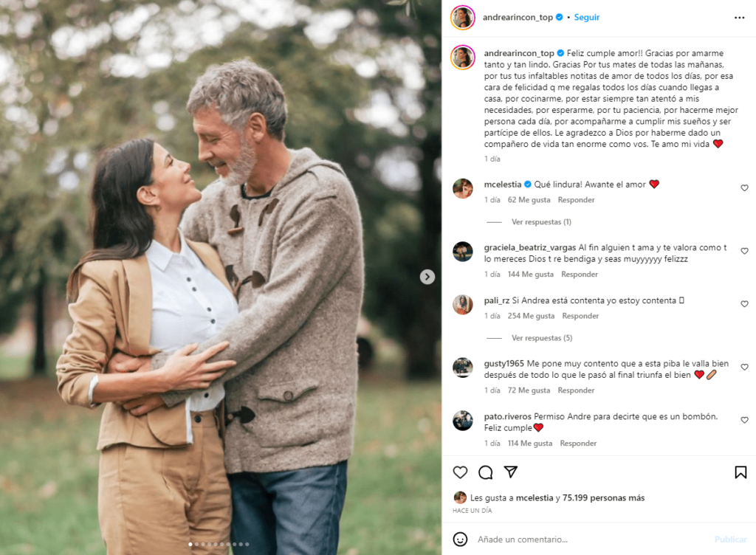
Task: Follow the account via Seguir
Action: [x=586, y=18]
